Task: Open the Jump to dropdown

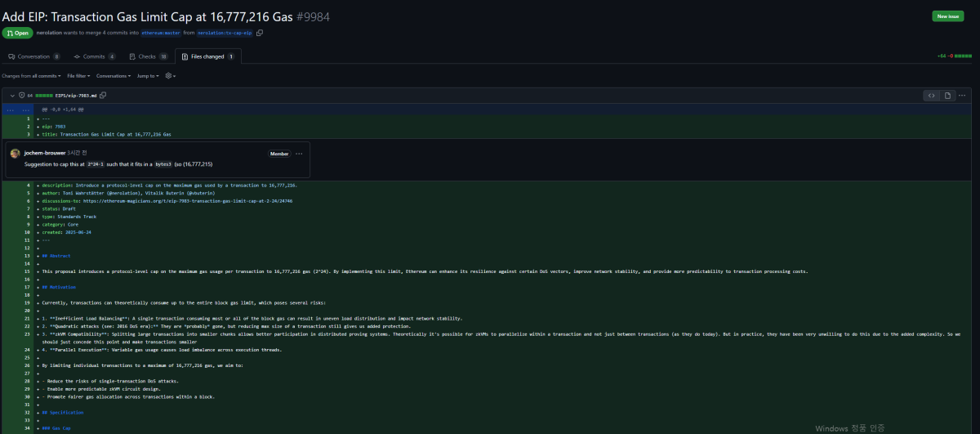Action: 148,75
